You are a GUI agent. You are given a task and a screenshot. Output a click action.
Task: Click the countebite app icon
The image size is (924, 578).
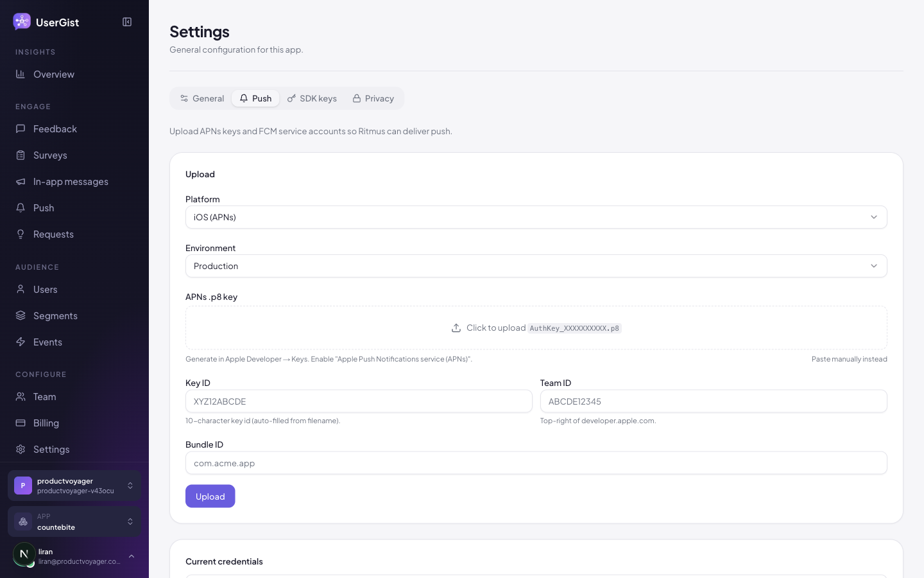click(23, 521)
